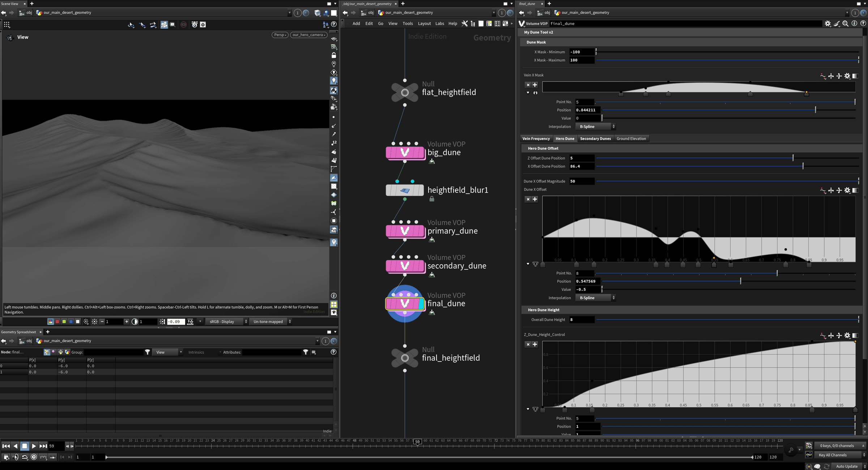Viewport: 868px width, 470px height.
Task: Show the color palette in network editor
Action: tap(489, 23)
